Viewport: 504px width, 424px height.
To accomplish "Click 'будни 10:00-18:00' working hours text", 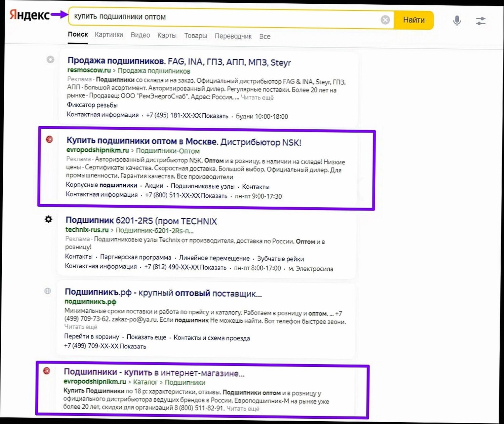I will (x=262, y=116).
